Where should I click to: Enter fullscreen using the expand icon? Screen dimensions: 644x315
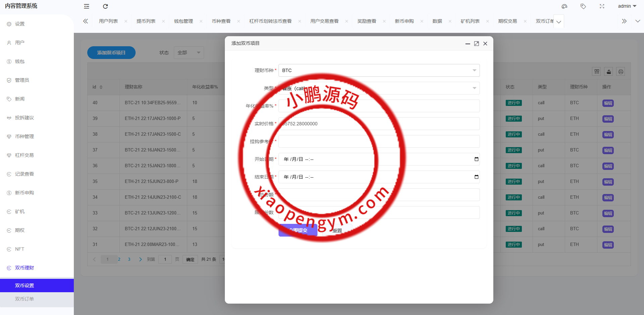[602, 6]
